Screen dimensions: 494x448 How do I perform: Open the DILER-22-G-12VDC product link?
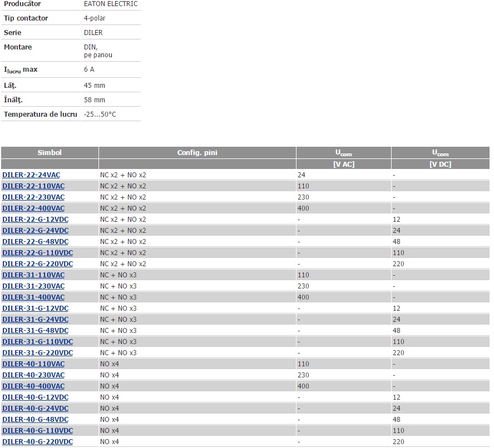(35, 220)
